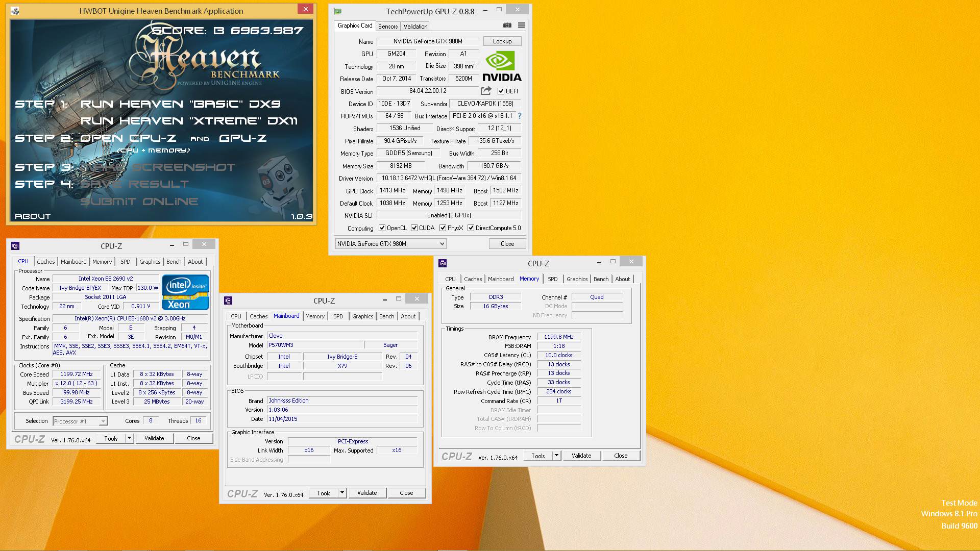Screen dimensions: 980x551
Task: Click the Close button in GPU-Z
Action: point(507,244)
